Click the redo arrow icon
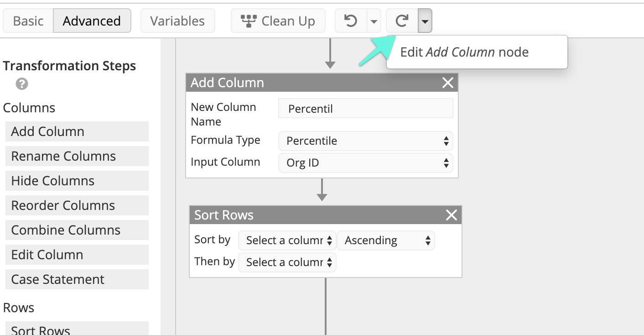 [x=402, y=21]
